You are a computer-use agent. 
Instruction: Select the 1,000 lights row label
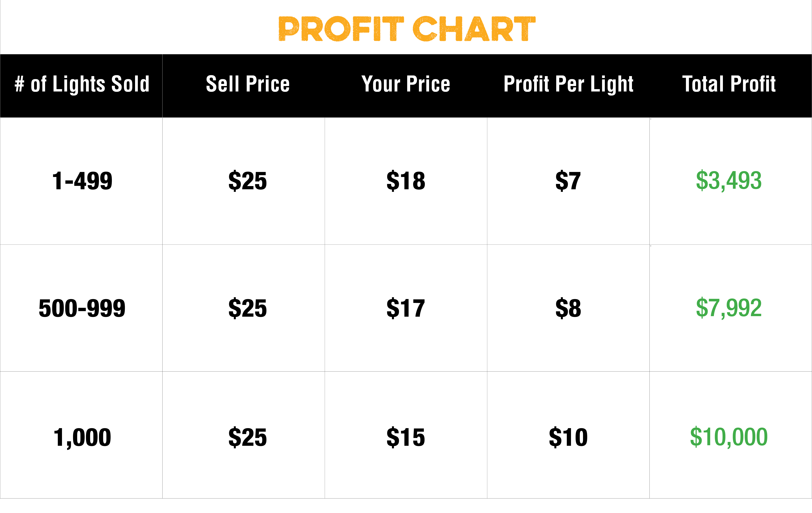coord(82,437)
